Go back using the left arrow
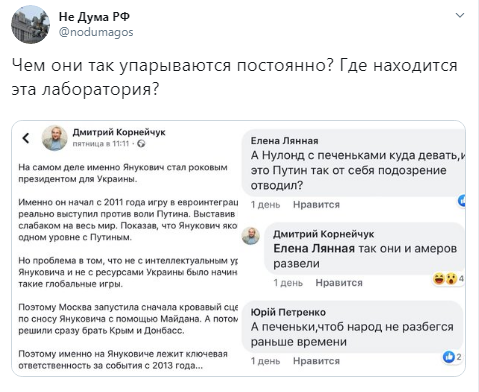479x392 pixels. pyautogui.click(x=26, y=138)
